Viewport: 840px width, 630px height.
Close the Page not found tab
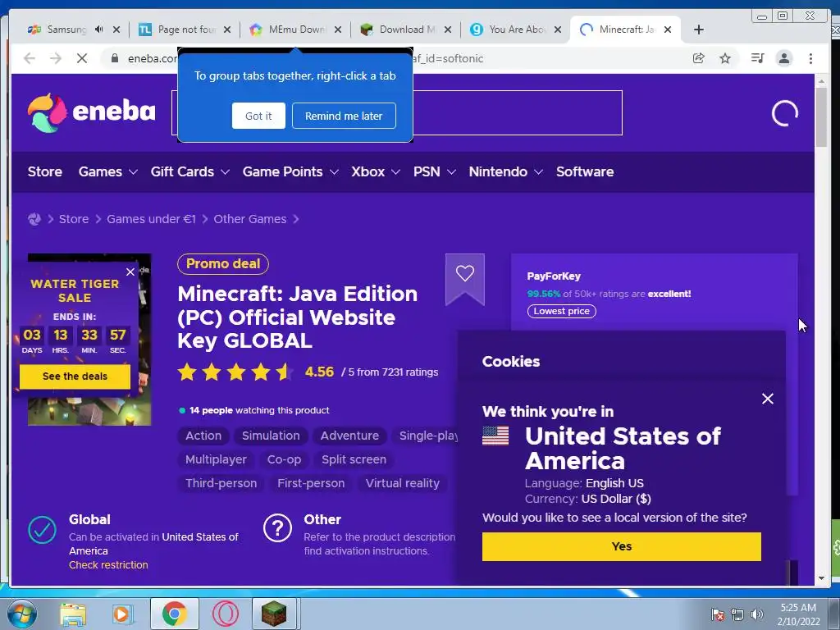click(227, 30)
